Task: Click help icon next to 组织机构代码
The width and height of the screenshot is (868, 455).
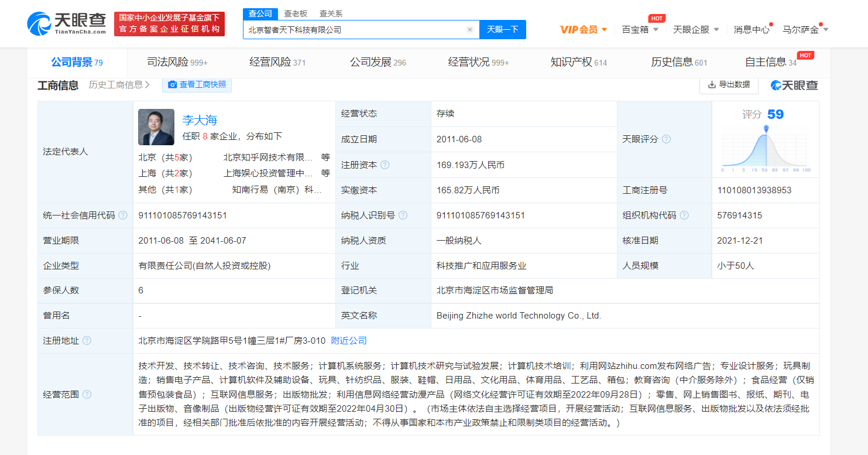Action: pos(684,215)
